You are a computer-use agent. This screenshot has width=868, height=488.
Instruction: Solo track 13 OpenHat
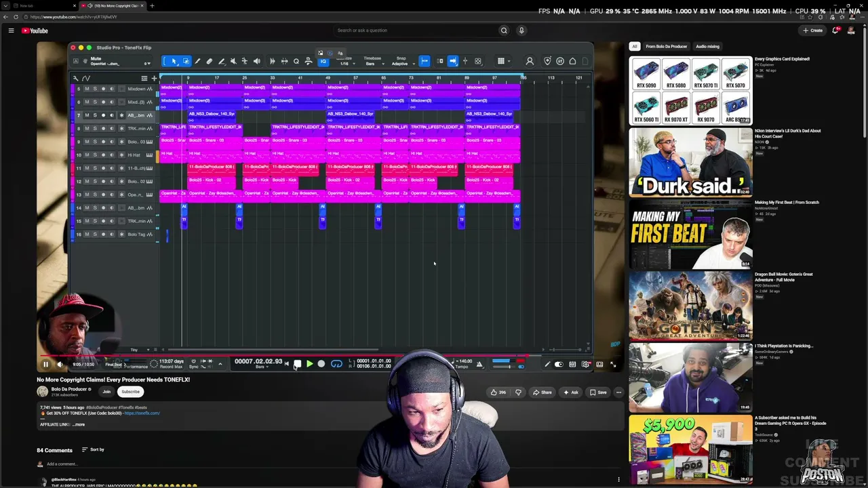tap(95, 195)
